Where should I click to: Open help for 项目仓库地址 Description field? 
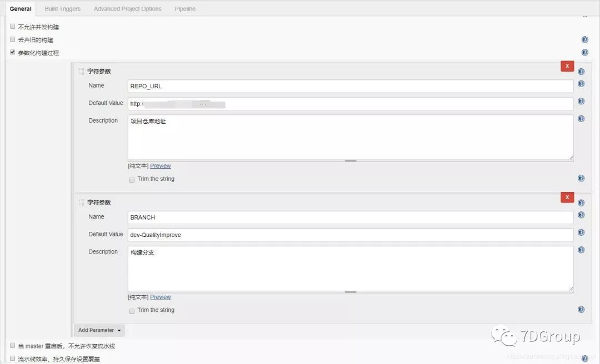(x=581, y=119)
